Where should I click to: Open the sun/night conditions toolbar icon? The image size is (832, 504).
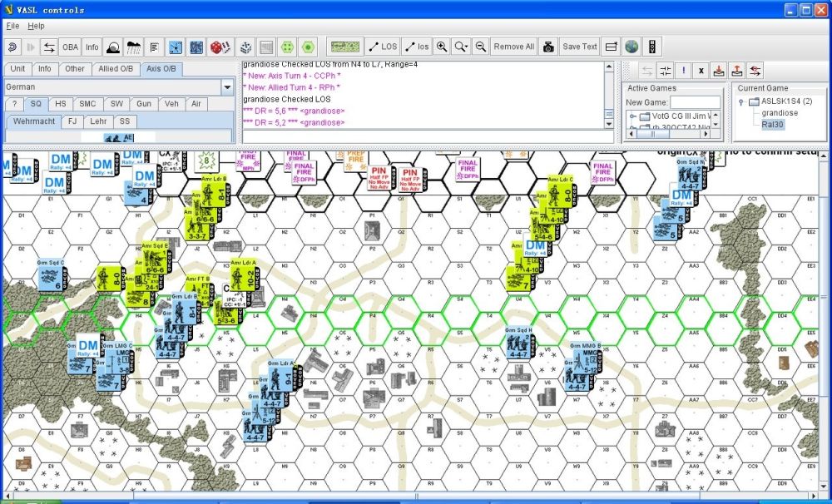pos(112,47)
